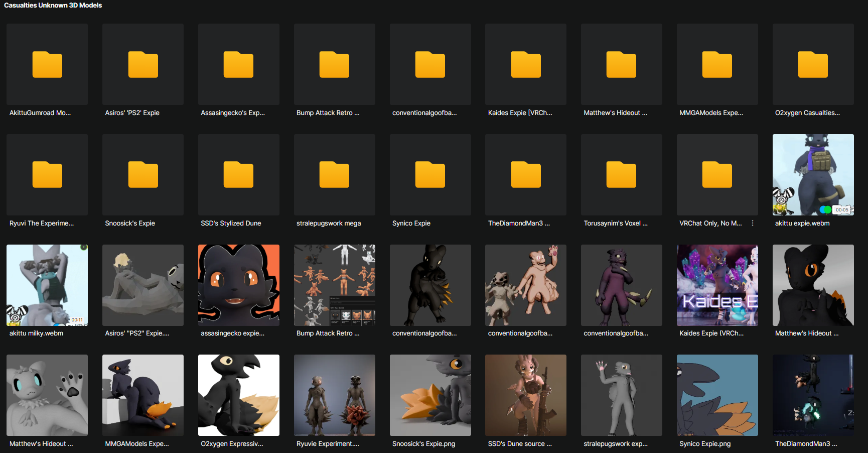Open the Matthew's Hideout folder icon

pos(622,64)
